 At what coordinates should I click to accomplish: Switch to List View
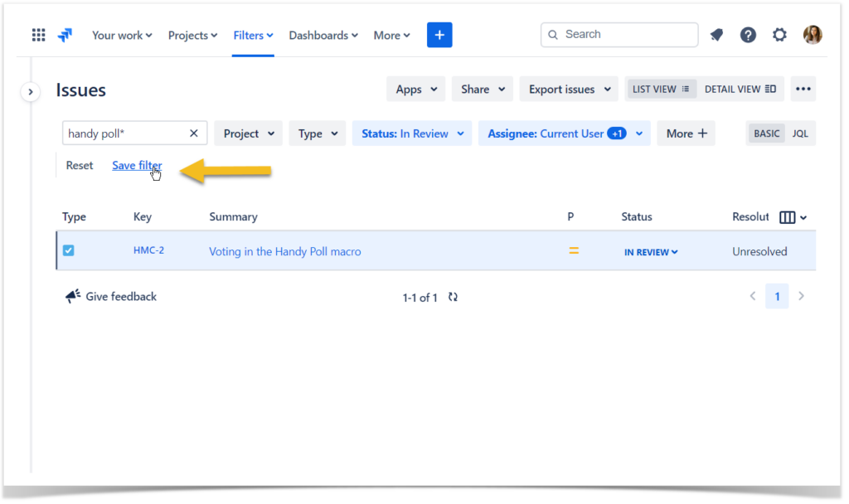(661, 90)
